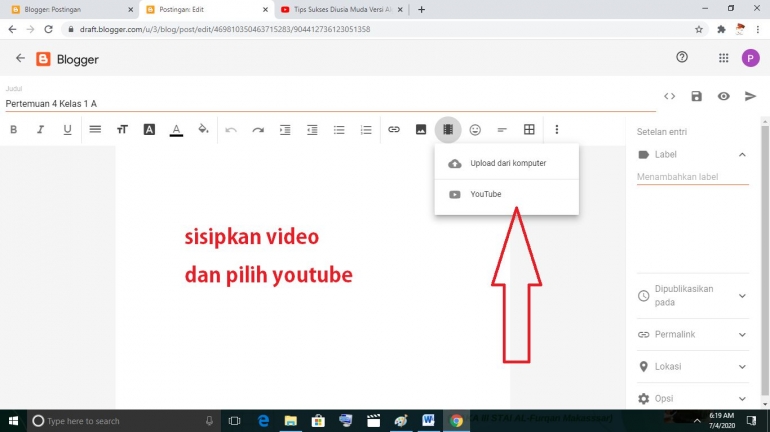Click the insert video icon

pos(448,129)
